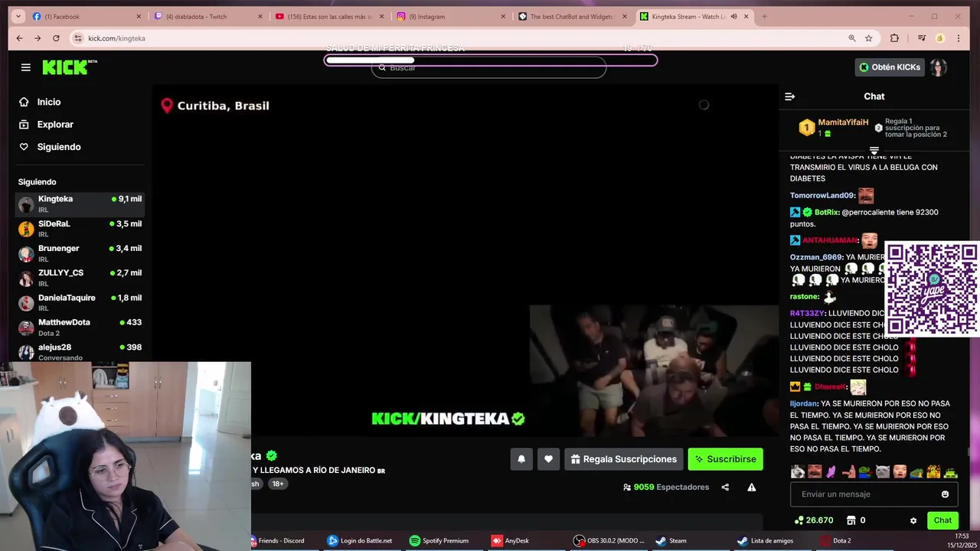Open the emoji picker in chat input
The width and height of the screenshot is (980, 551).
pyautogui.click(x=945, y=494)
